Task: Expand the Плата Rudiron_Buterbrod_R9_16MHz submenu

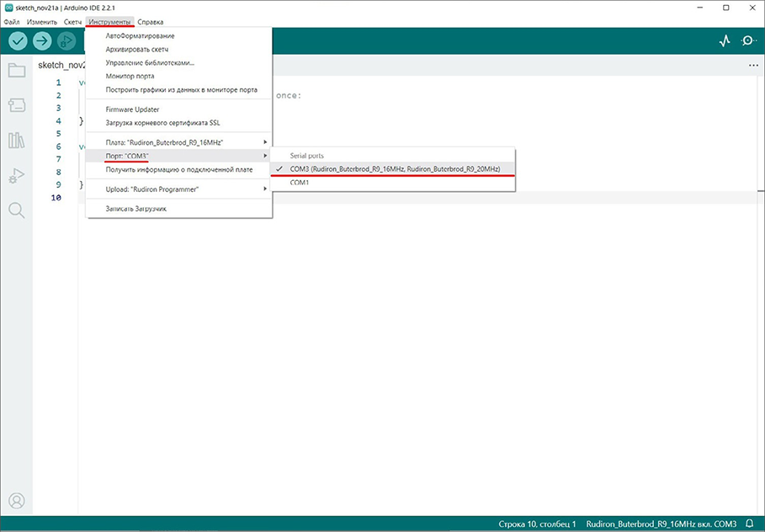Action: pos(178,142)
